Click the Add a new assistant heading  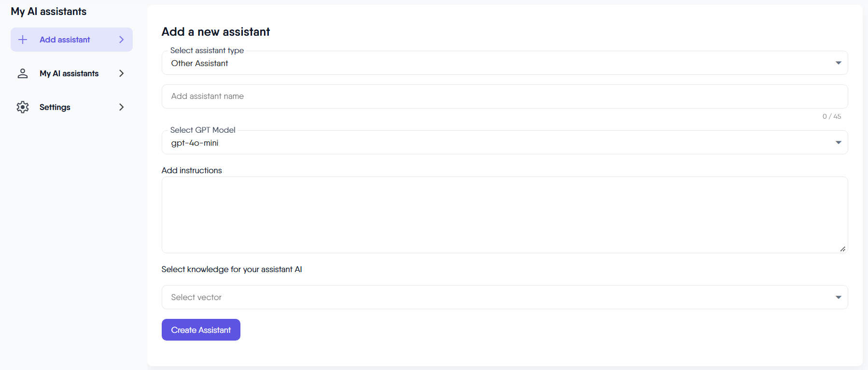coord(216,32)
